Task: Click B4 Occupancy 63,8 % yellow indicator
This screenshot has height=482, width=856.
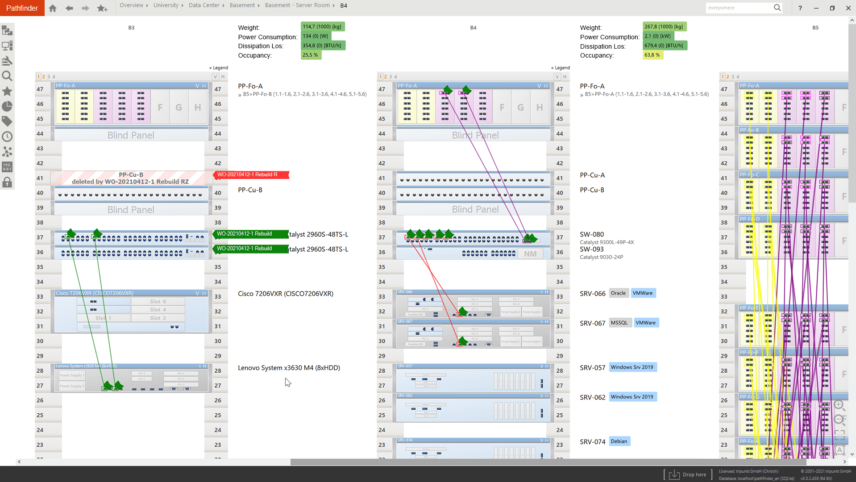Action: (x=653, y=55)
